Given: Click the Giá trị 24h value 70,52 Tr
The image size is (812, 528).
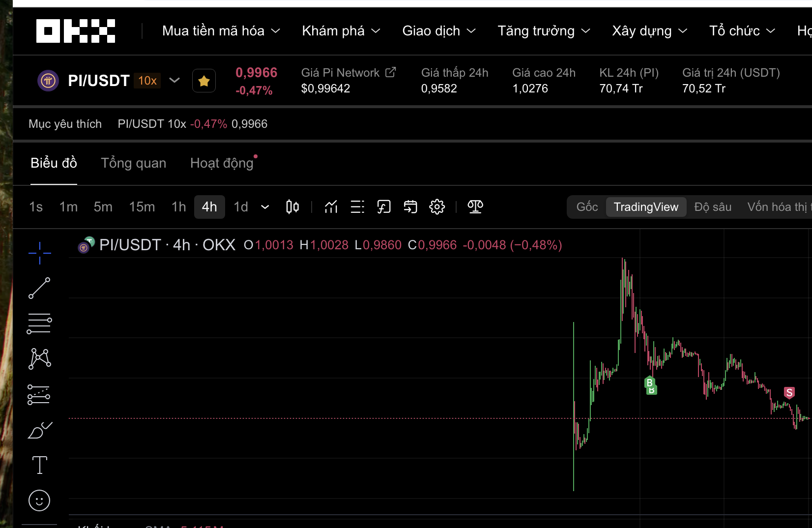Looking at the screenshot, I should coord(704,88).
